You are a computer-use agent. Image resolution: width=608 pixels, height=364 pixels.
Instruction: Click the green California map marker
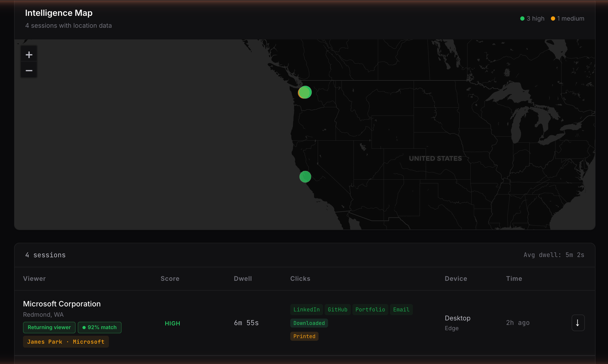pyautogui.click(x=305, y=177)
